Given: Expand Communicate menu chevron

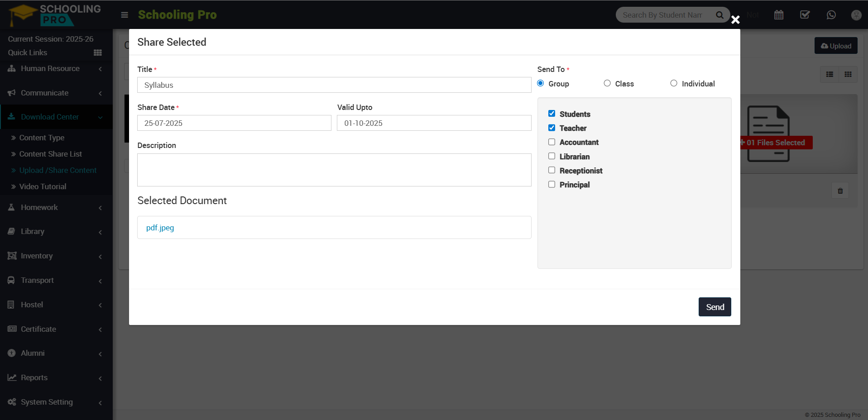Looking at the screenshot, I should 100,93.
